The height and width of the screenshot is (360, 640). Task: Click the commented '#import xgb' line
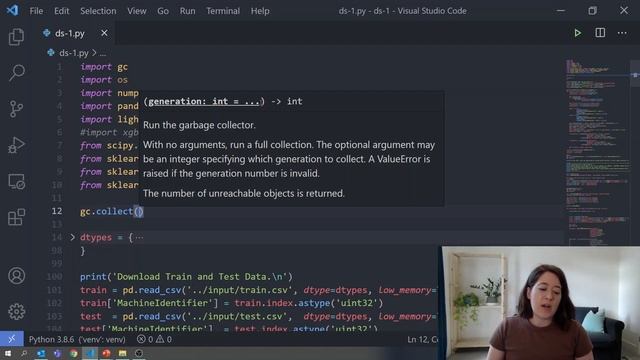pos(109,132)
